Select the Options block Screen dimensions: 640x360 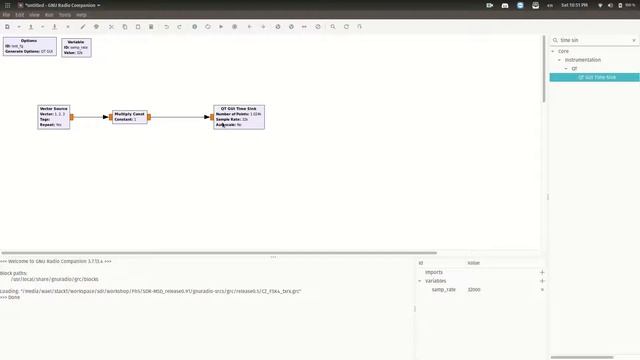[30, 47]
